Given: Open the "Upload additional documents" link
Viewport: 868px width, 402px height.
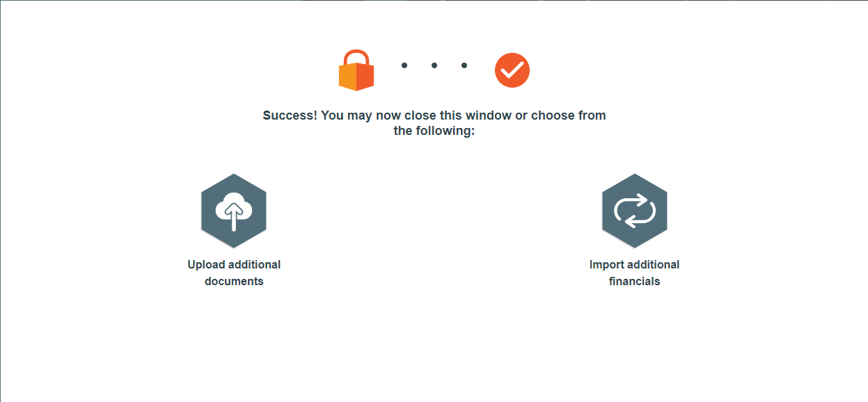Looking at the screenshot, I should 234,273.
